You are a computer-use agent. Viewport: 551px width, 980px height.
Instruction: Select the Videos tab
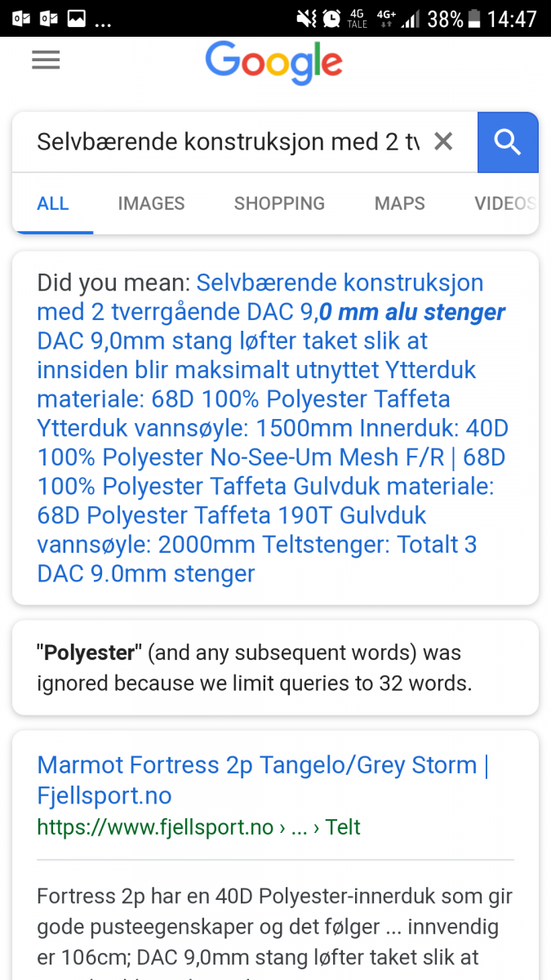pyautogui.click(x=504, y=203)
